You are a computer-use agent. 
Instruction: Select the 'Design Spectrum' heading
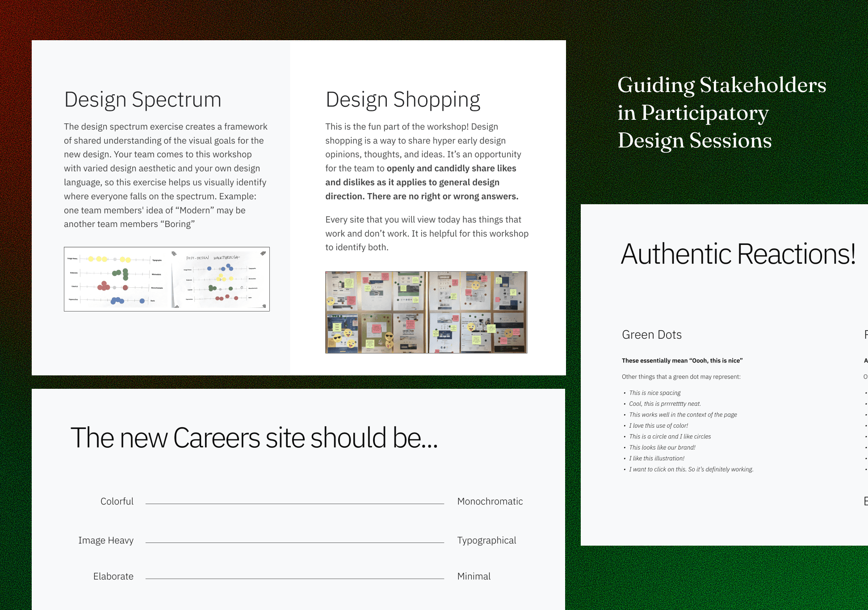tap(143, 99)
